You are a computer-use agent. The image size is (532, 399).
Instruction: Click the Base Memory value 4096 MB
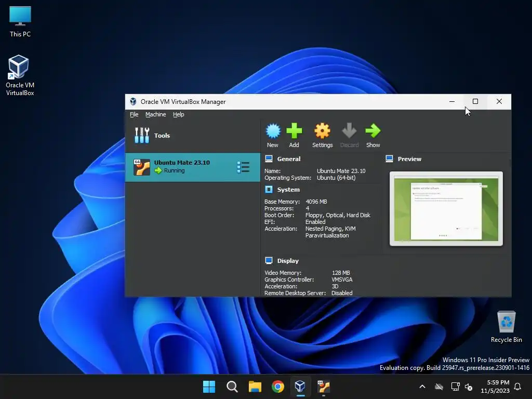tap(316, 202)
